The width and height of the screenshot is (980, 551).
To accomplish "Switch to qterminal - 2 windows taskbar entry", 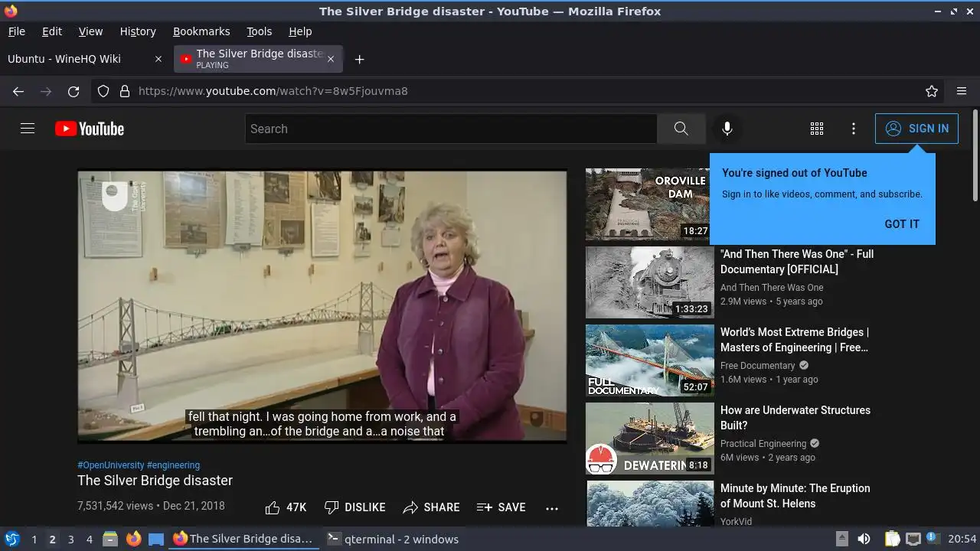I will coord(393,539).
